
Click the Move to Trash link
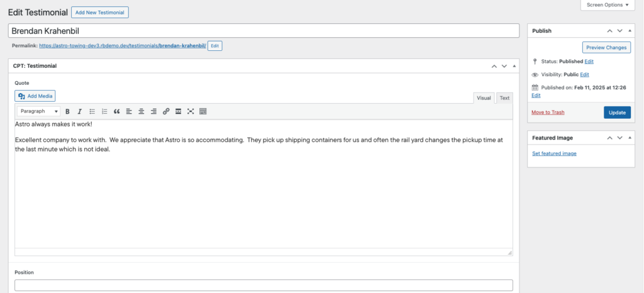coord(548,113)
